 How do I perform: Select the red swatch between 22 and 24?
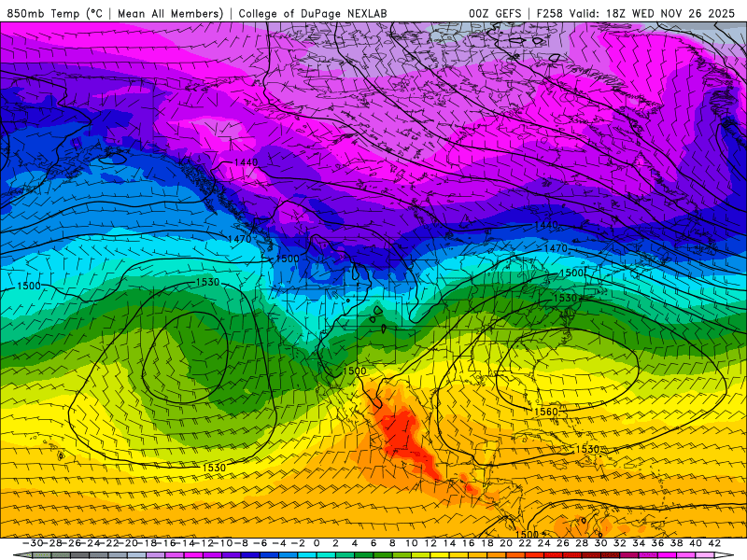534,556
